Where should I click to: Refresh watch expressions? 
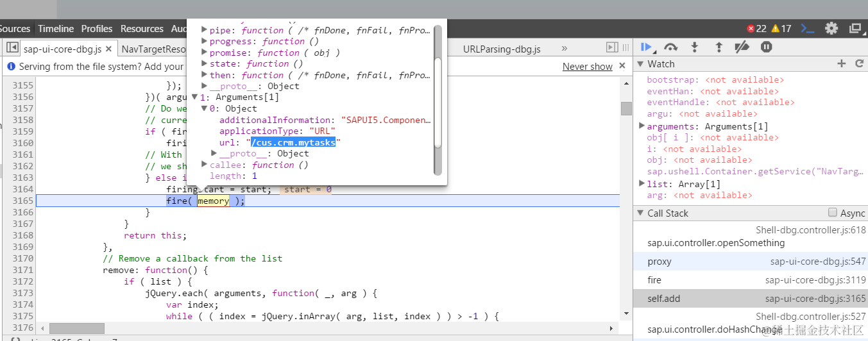[x=860, y=63]
